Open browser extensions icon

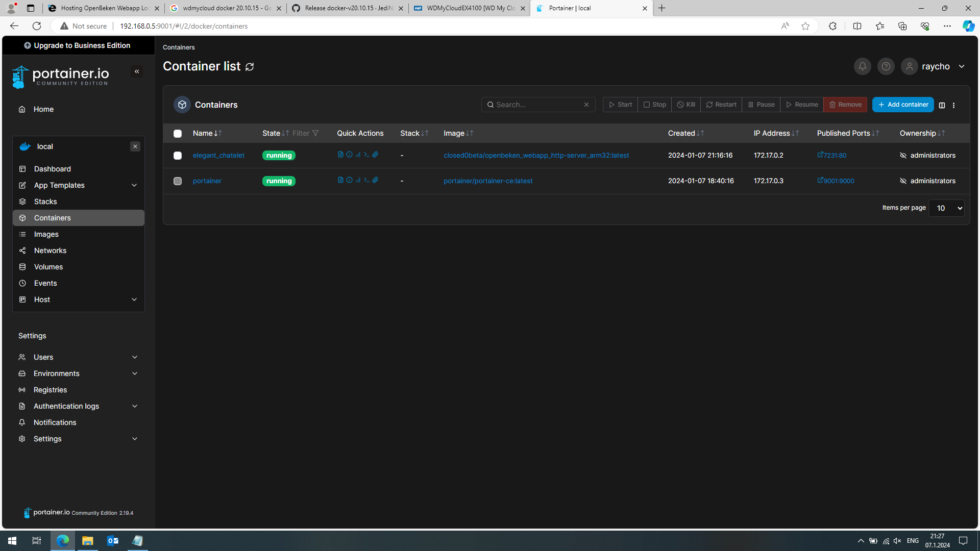tap(832, 26)
